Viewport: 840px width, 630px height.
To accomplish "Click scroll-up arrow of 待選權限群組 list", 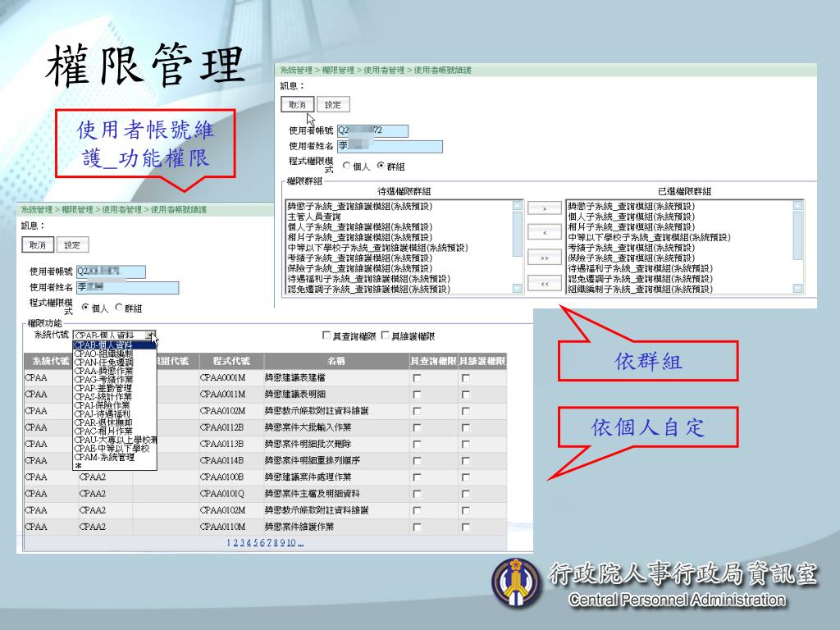I will 517,205.
